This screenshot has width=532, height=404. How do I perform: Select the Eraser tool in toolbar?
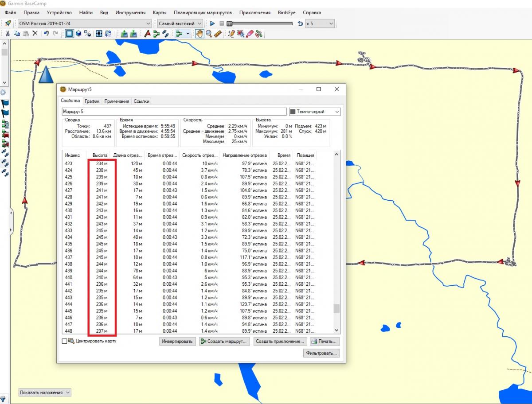coord(250,34)
